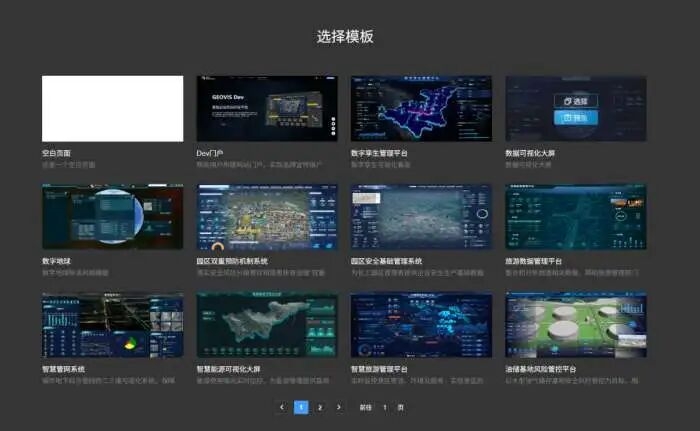Focus the 前往 page number input

(x=385, y=407)
